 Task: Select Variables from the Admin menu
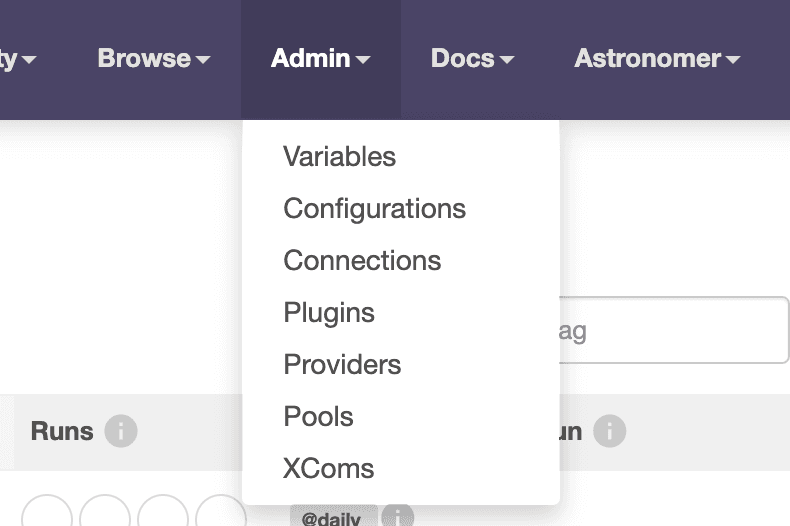point(339,157)
